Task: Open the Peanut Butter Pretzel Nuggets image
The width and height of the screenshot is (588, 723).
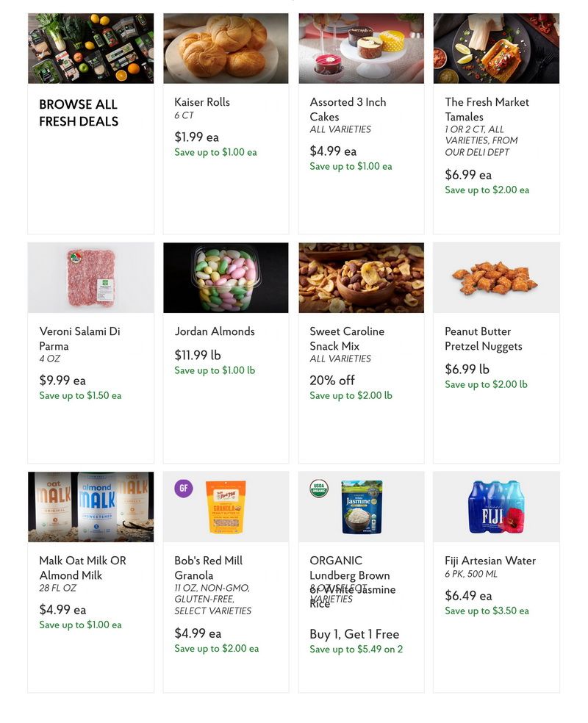Action: [496, 277]
